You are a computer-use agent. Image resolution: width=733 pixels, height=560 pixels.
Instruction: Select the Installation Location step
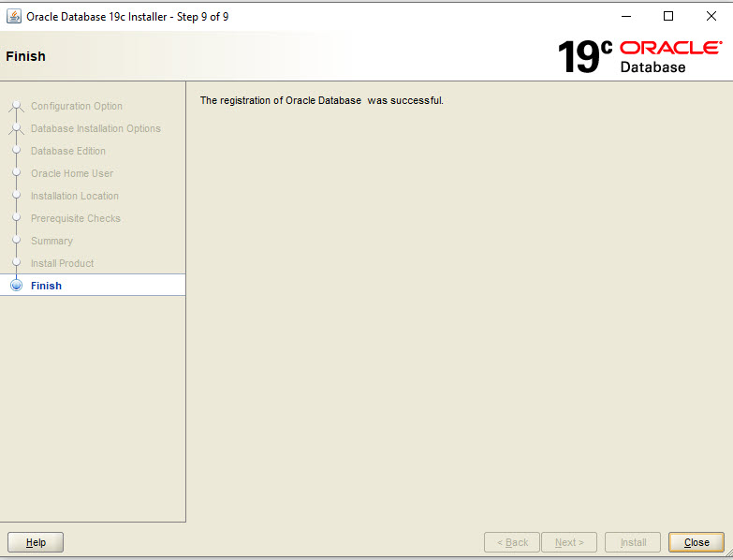click(75, 196)
